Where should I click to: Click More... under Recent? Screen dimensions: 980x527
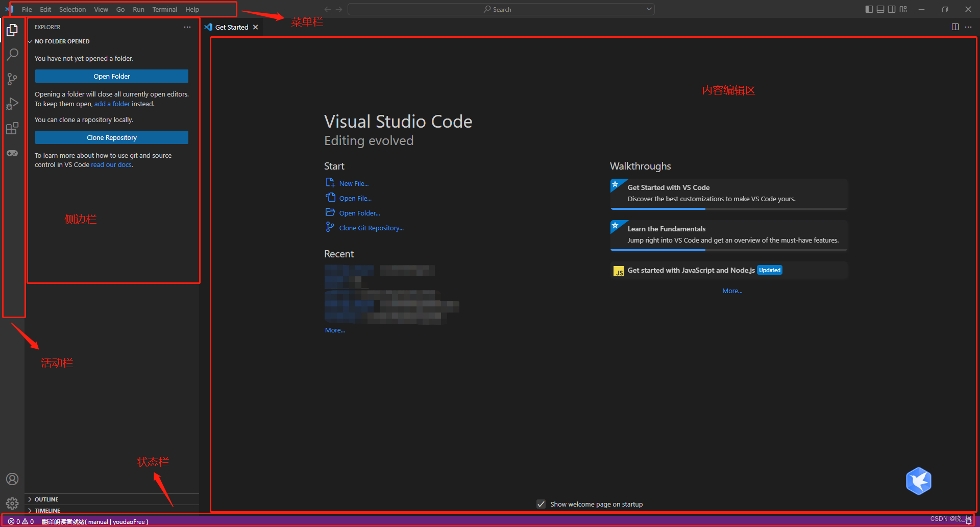pyautogui.click(x=335, y=330)
